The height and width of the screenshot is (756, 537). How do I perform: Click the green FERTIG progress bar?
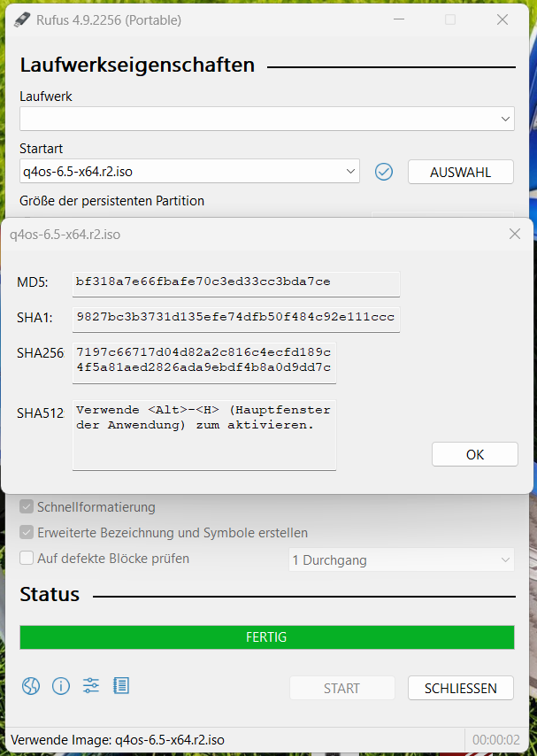[x=266, y=637]
